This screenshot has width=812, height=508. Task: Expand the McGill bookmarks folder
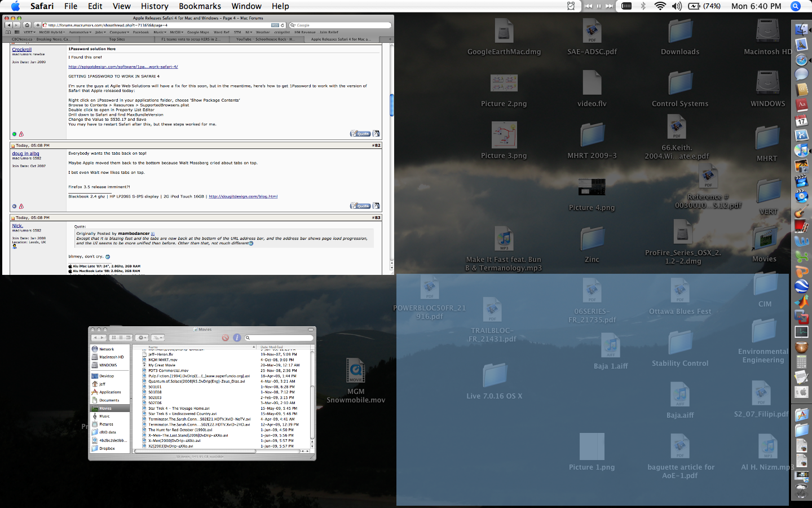pos(176,32)
